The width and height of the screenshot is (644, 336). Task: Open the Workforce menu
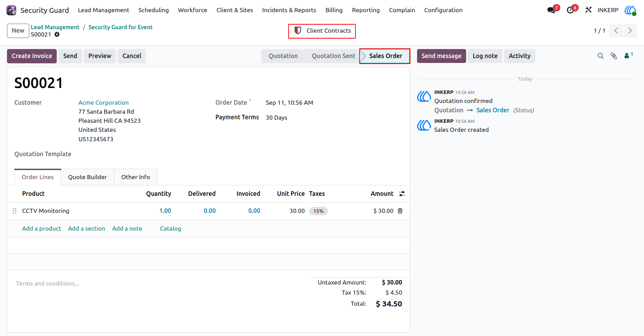pos(193,10)
